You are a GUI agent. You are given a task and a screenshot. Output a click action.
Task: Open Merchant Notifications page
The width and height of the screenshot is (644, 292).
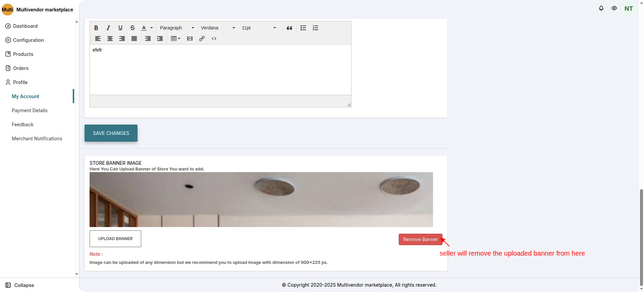point(37,139)
